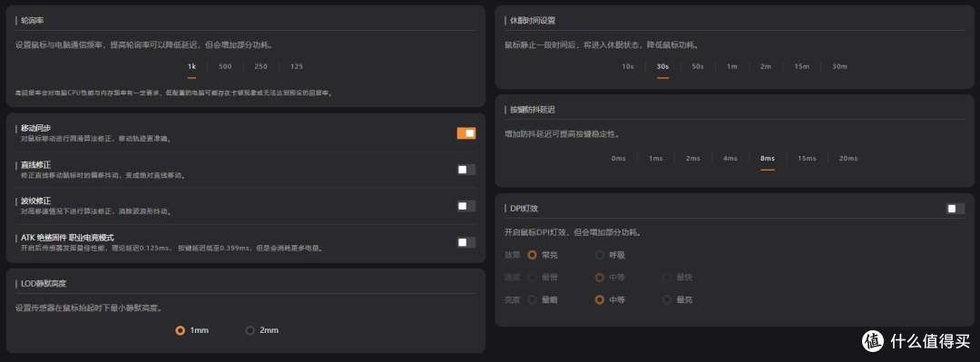Turn on ATK 职业电竞模式 toggle
The width and height of the screenshot is (980, 362).
point(466,242)
